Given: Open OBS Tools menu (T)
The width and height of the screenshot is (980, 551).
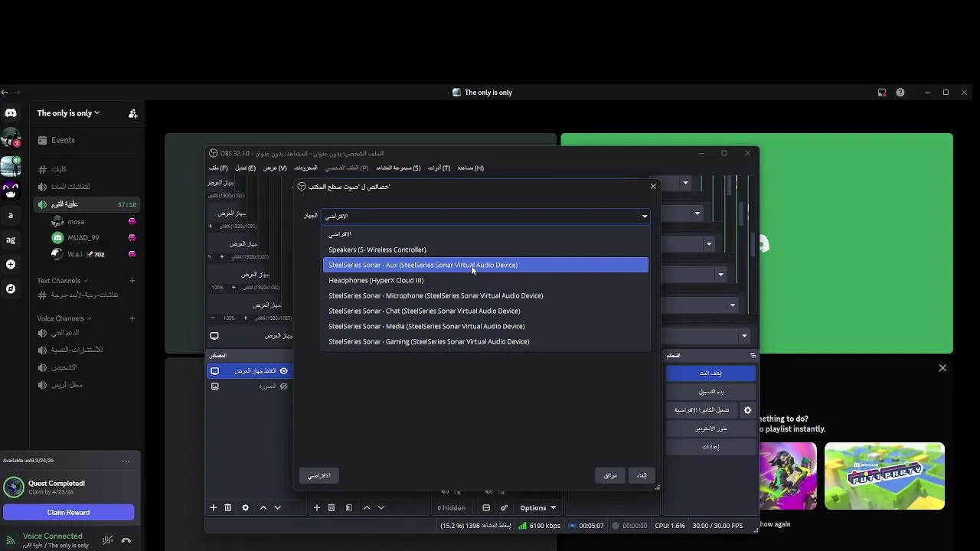Looking at the screenshot, I should [439, 168].
